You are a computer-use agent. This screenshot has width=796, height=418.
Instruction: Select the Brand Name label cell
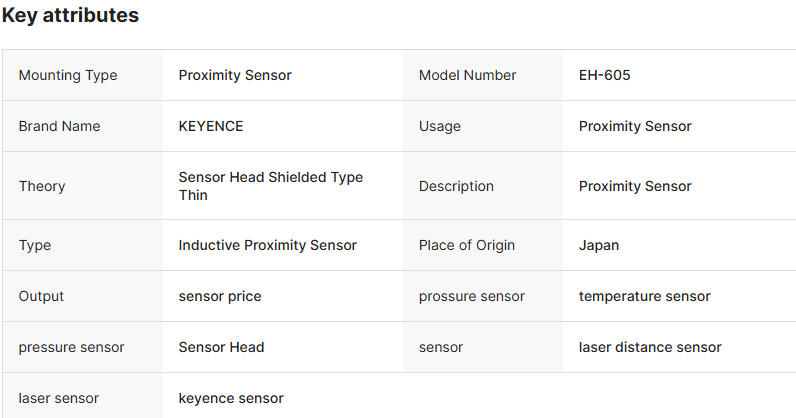(59, 126)
